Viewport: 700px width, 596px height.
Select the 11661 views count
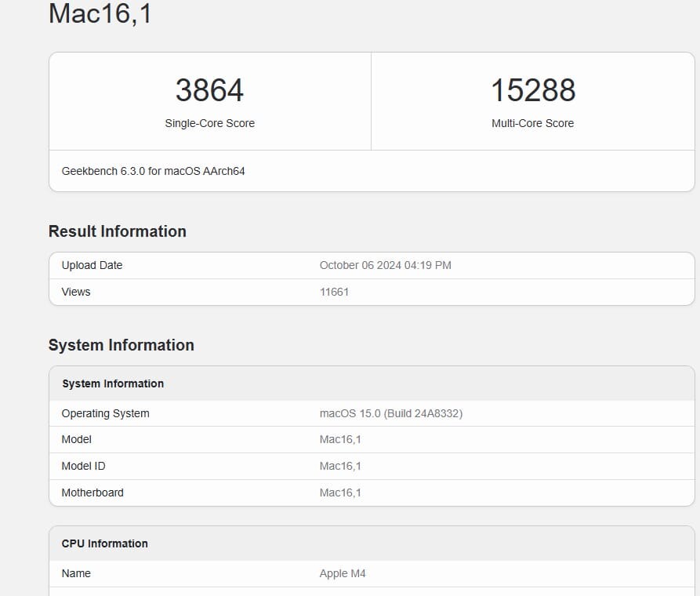coord(334,292)
